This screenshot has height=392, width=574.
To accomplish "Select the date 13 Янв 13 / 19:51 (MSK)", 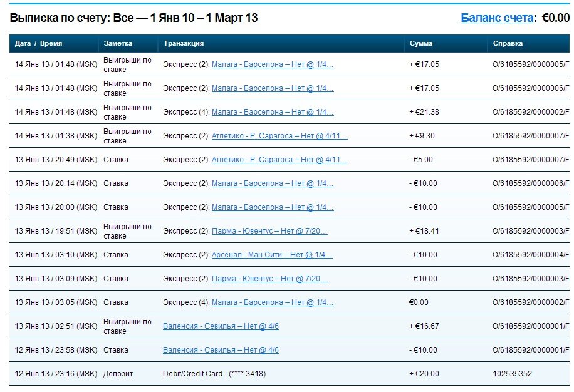I will pyautogui.click(x=56, y=230).
